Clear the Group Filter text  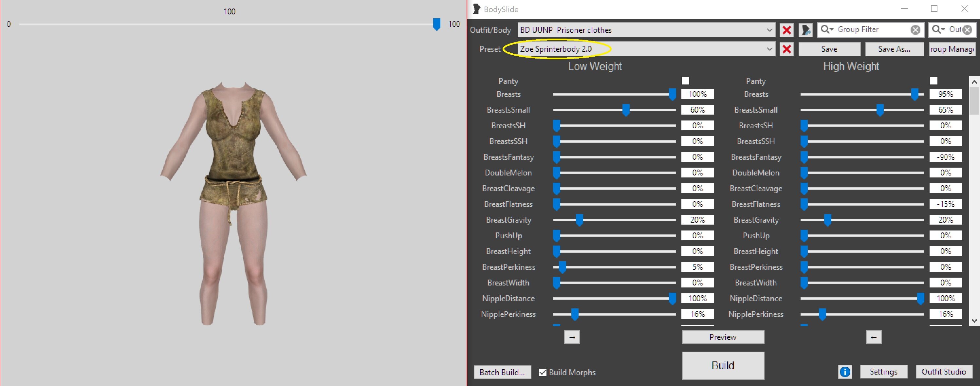(915, 30)
